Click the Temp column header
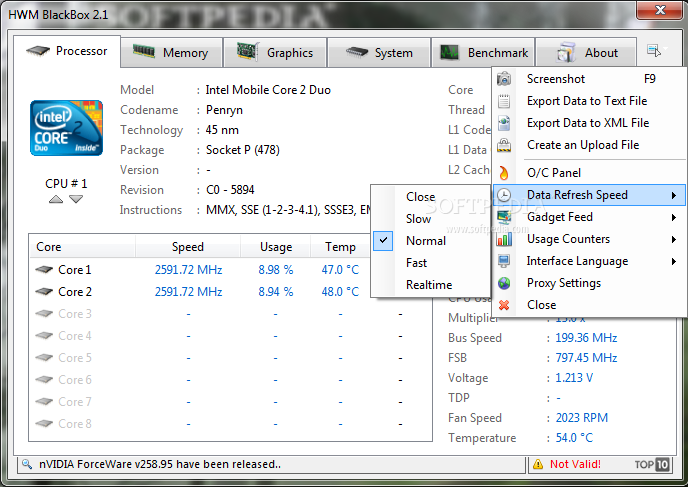Image resolution: width=688 pixels, height=487 pixels. pos(340,247)
